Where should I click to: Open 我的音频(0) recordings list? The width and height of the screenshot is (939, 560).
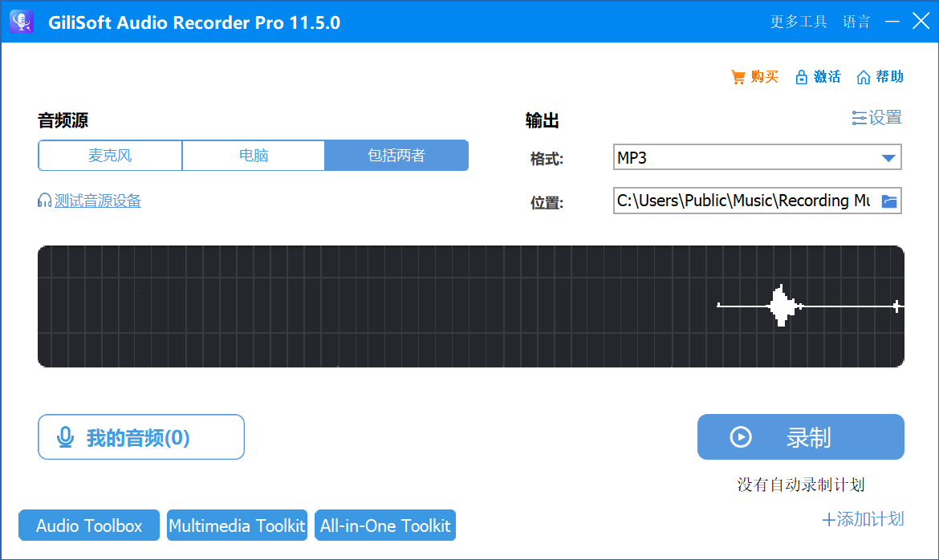coord(141,437)
